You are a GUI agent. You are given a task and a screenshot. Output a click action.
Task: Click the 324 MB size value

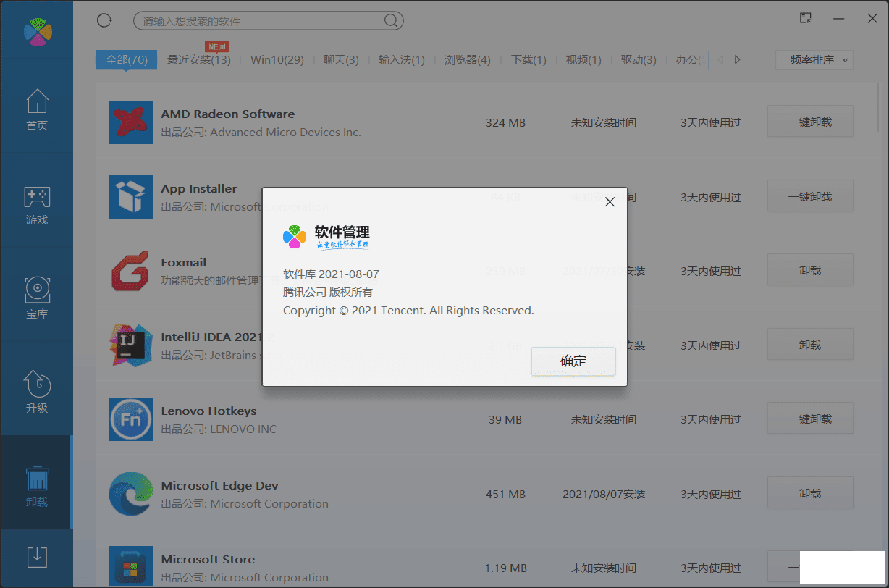pos(505,122)
